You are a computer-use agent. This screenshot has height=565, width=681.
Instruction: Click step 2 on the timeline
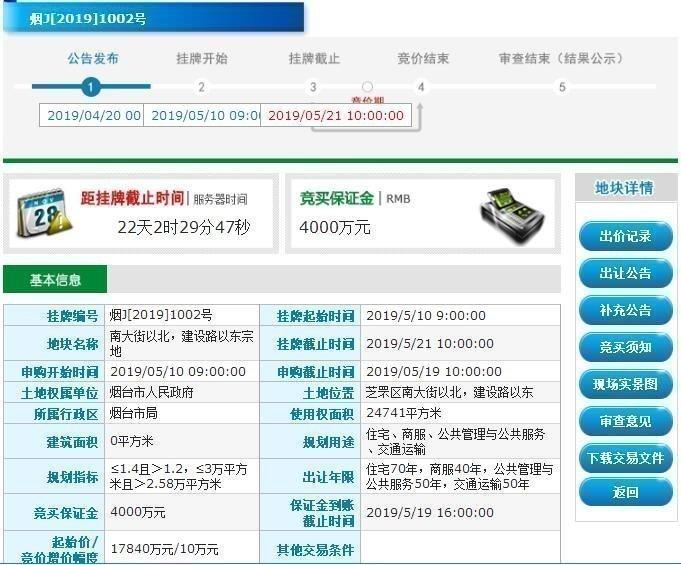pyautogui.click(x=202, y=87)
